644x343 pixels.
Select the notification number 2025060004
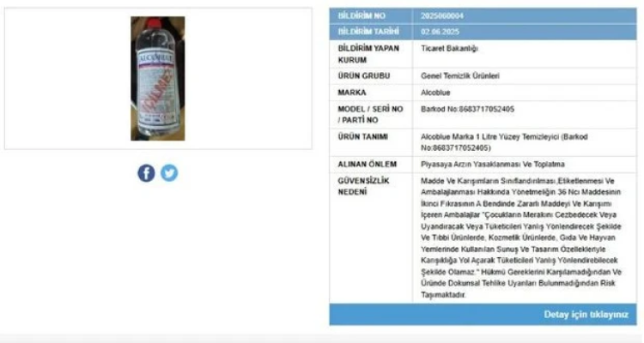(x=442, y=16)
